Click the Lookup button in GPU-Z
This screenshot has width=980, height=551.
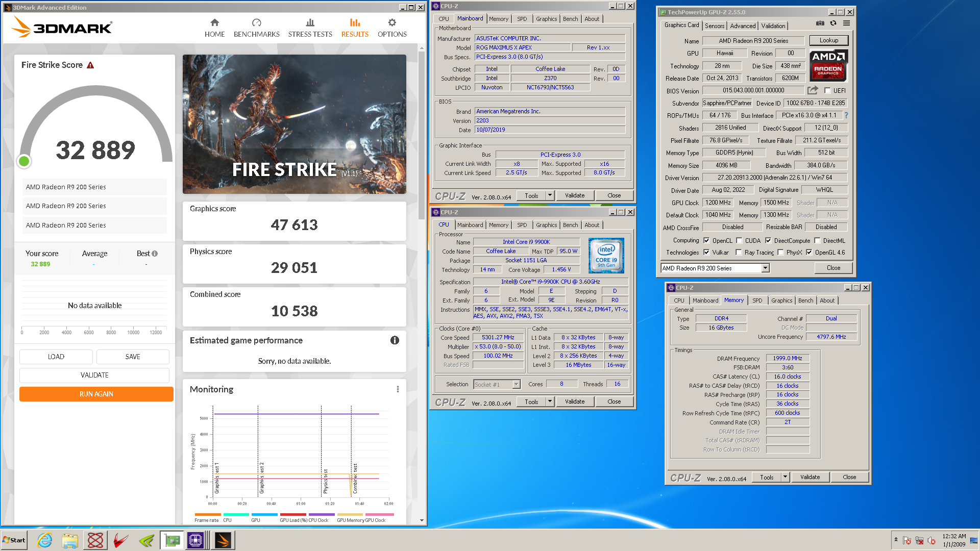pyautogui.click(x=828, y=40)
